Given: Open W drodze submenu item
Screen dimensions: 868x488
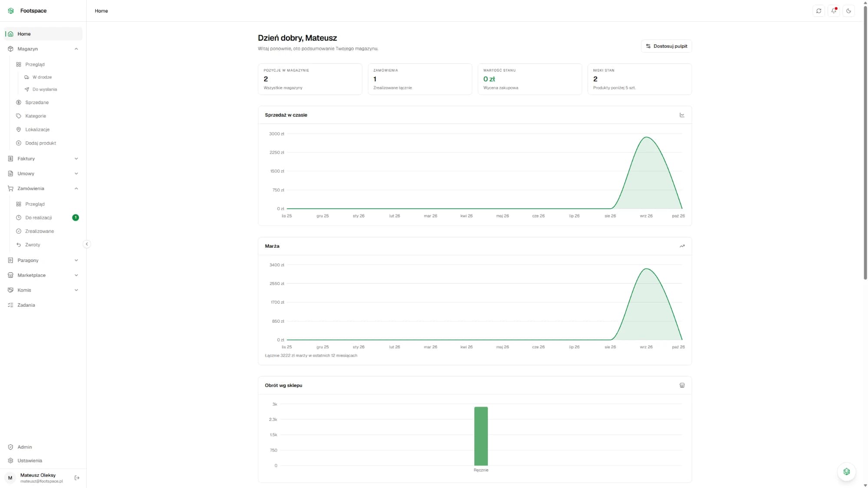Looking at the screenshot, I should pyautogui.click(x=51, y=77).
